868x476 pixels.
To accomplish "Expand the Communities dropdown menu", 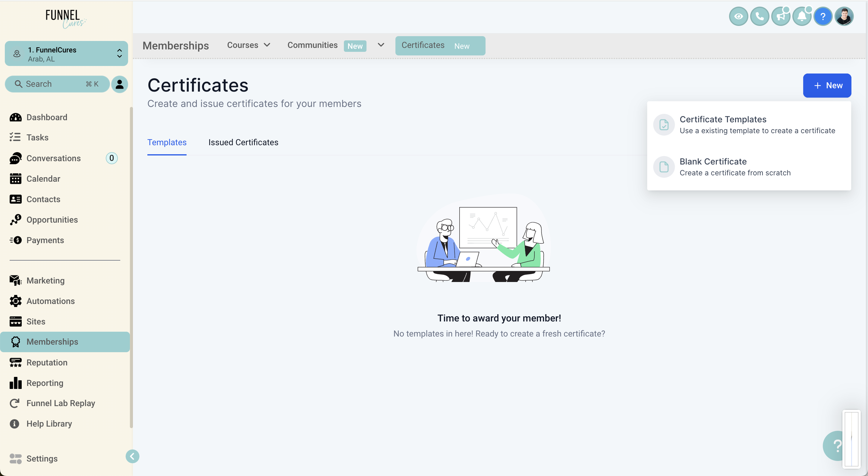I will point(380,45).
